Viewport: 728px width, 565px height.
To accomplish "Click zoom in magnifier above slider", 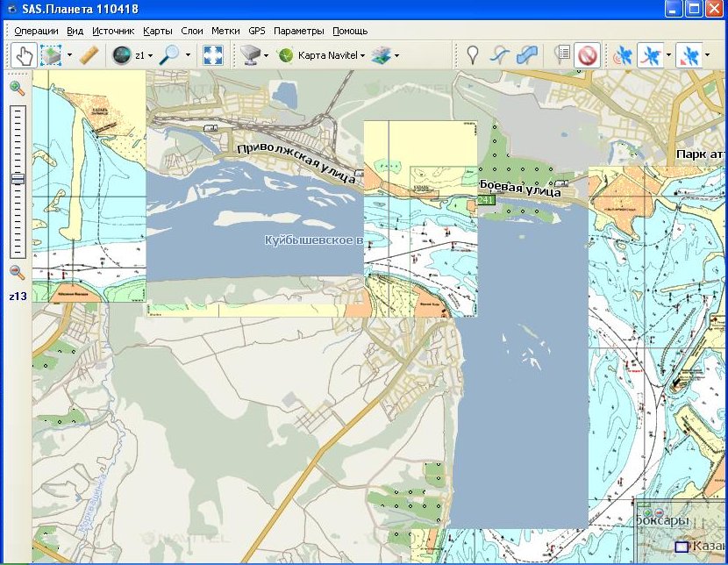I will point(17,88).
